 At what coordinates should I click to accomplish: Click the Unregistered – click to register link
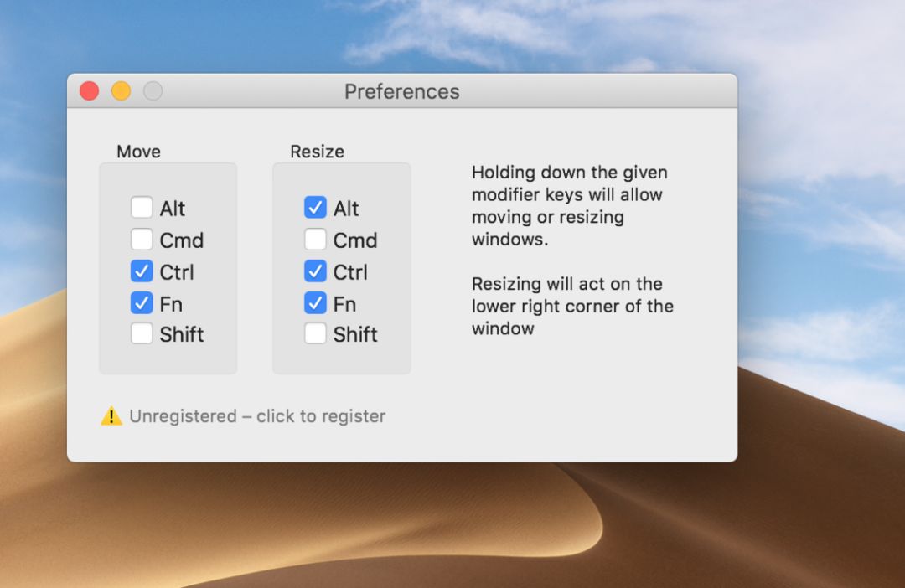[x=257, y=416]
